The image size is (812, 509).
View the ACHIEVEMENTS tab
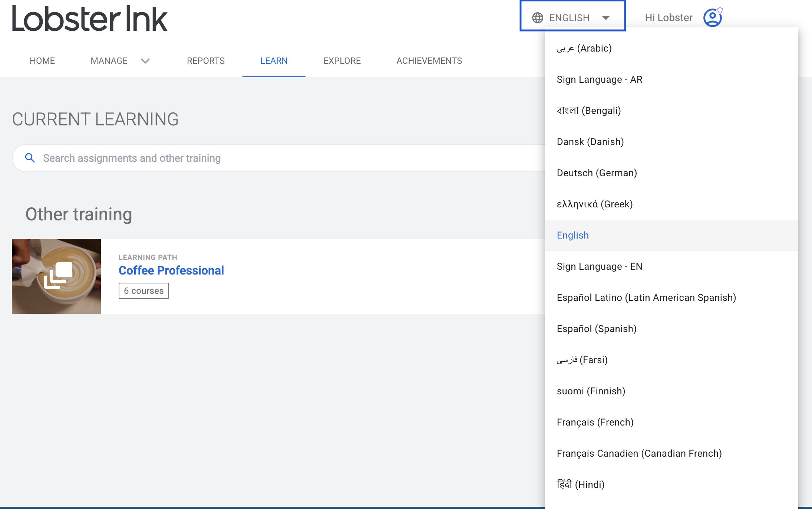click(429, 61)
